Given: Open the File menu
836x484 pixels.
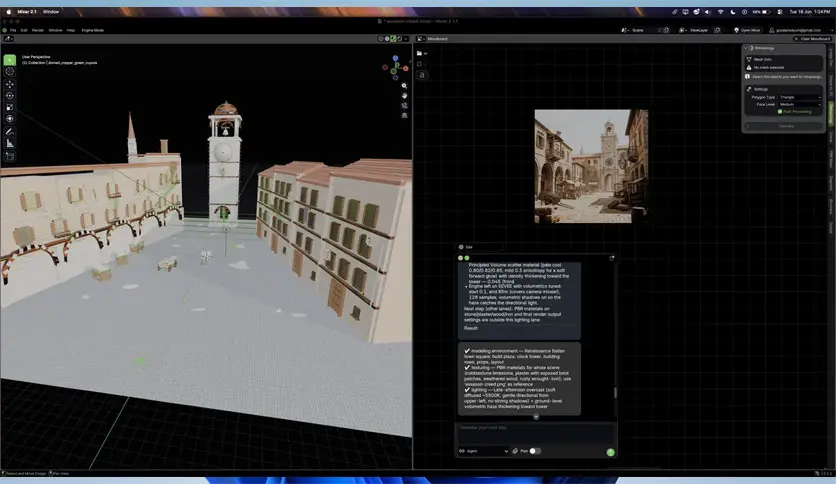Looking at the screenshot, I should tap(13, 30).
